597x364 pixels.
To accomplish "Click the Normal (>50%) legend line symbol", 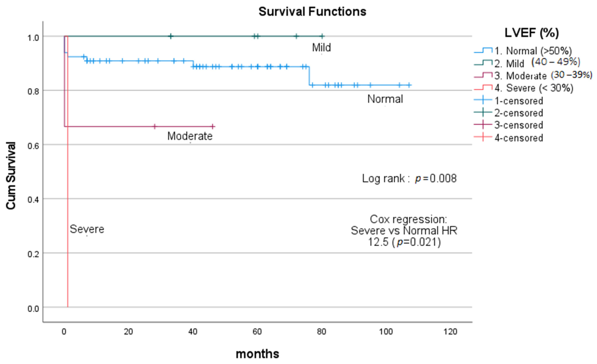I will click(x=483, y=50).
